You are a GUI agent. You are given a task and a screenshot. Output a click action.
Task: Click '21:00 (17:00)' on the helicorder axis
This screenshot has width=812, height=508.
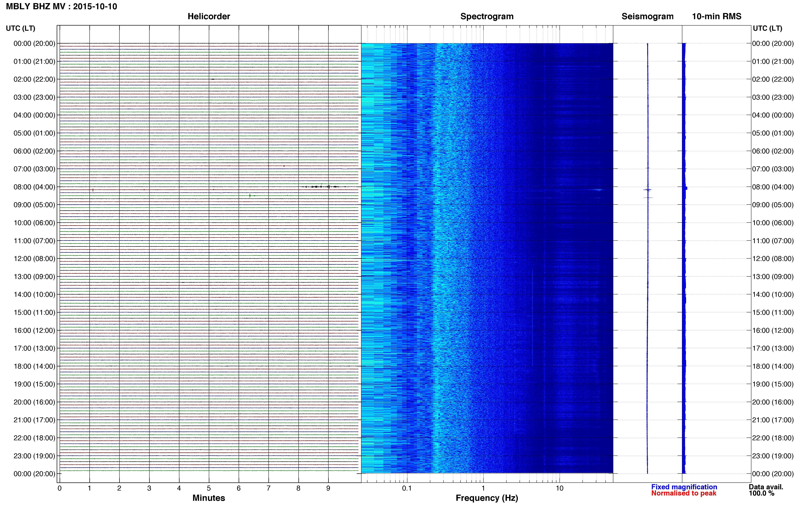(x=34, y=420)
